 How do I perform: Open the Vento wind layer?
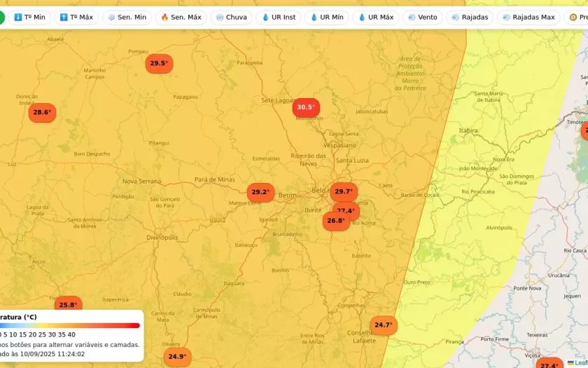pos(422,17)
